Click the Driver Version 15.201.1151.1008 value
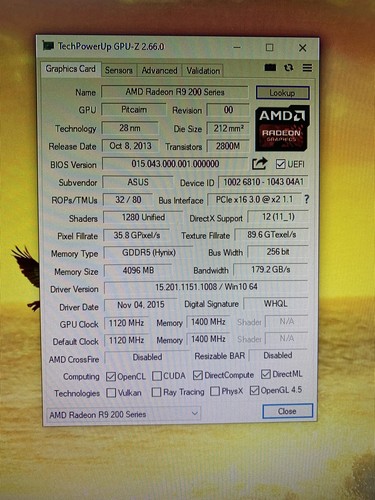Screen dimensions: 375x500 click(206, 287)
